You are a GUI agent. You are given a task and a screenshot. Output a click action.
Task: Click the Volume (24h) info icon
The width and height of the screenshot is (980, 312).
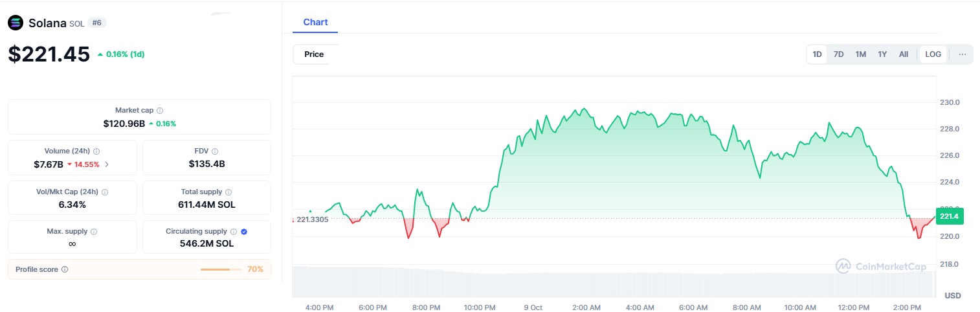[x=96, y=151]
